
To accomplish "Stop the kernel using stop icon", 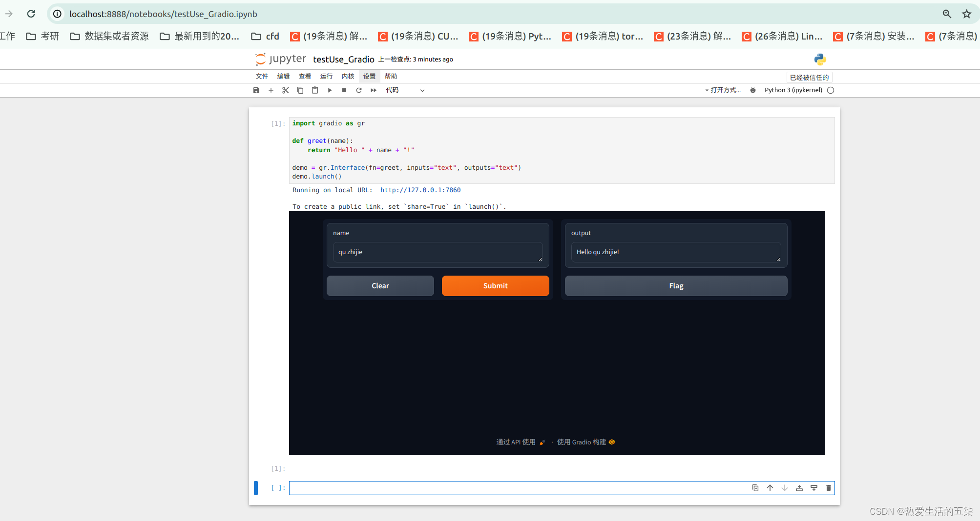I will (x=344, y=90).
